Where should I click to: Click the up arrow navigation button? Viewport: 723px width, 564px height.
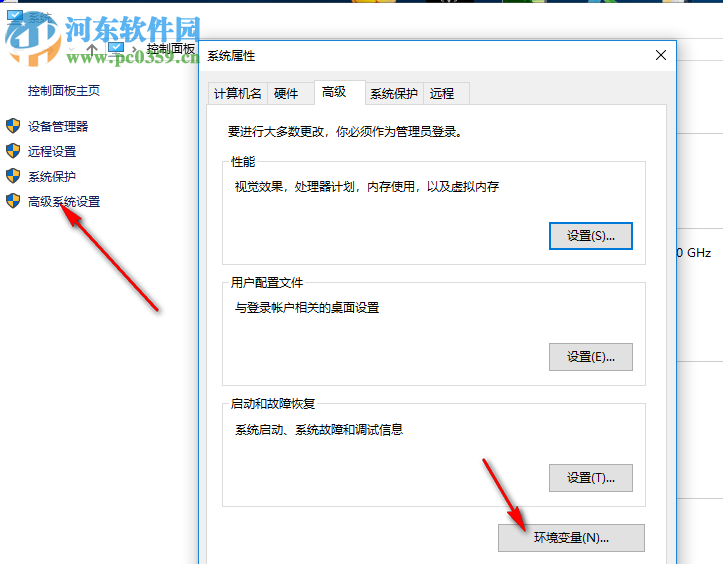coord(92,49)
